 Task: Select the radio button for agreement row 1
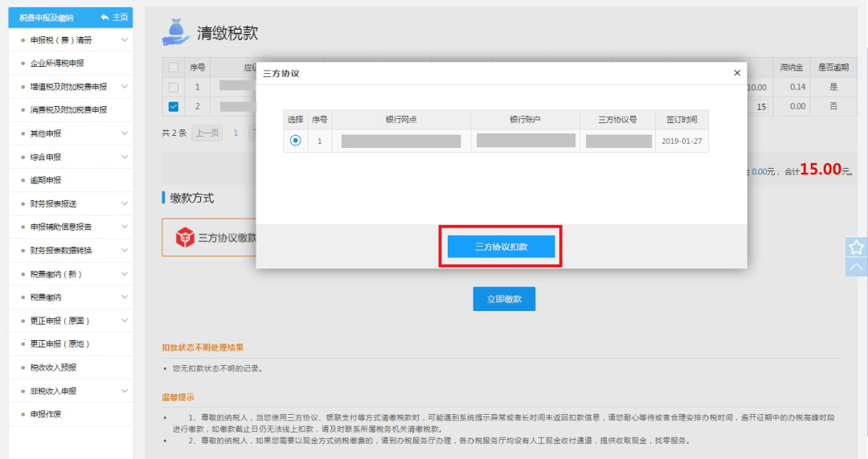point(295,141)
